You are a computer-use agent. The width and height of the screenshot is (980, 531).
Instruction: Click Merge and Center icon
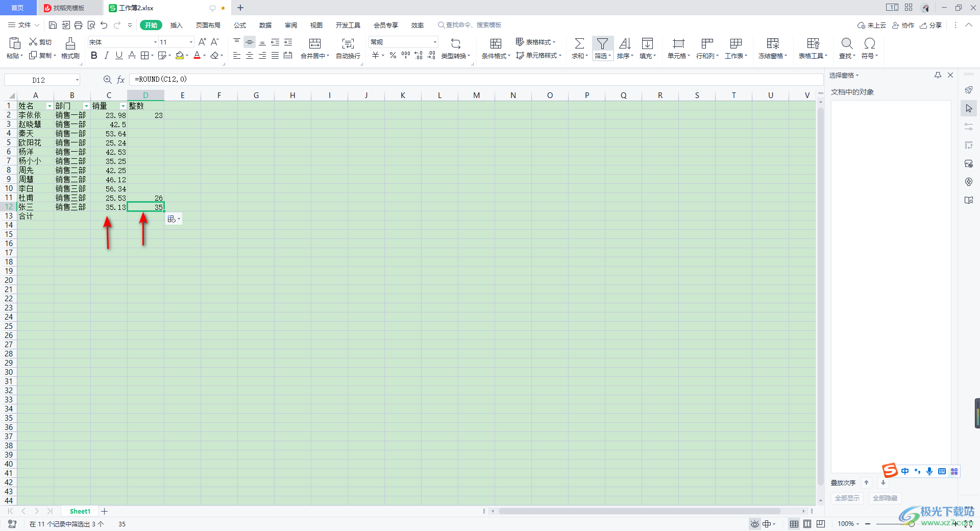(315, 43)
